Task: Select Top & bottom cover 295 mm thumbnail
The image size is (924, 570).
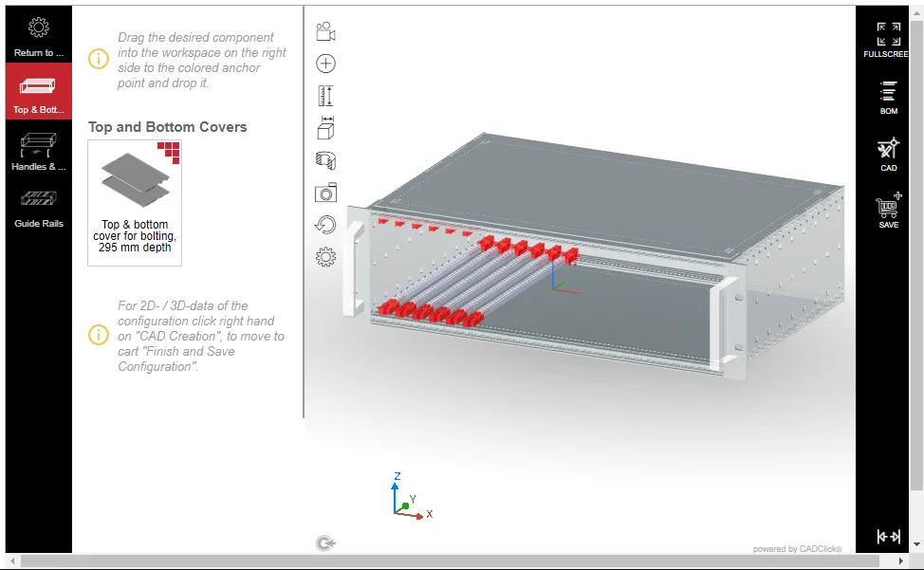Action: pos(135,202)
